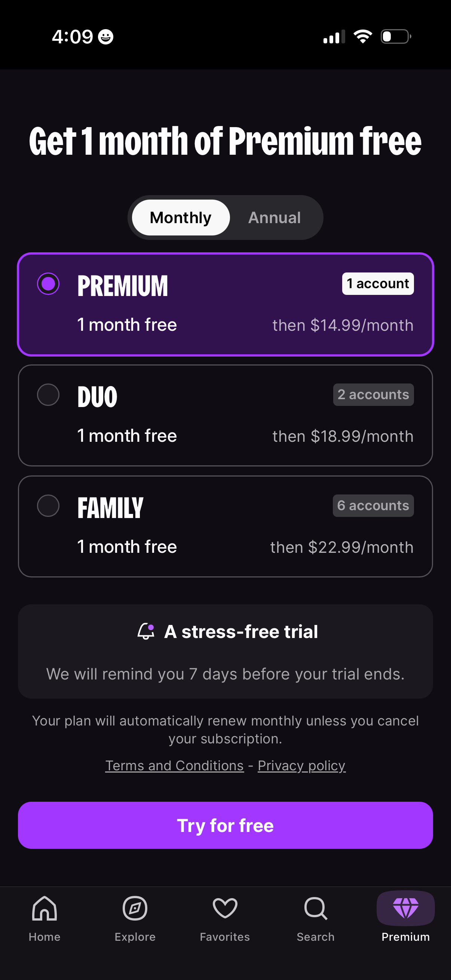Image resolution: width=451 pixels, height=980 pixels.
Task: Switch to Annual billing
Action: coord(274,218)
